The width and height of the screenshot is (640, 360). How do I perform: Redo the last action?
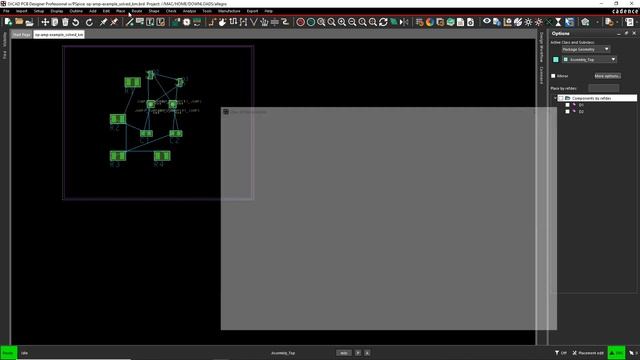tap(89, 22)
